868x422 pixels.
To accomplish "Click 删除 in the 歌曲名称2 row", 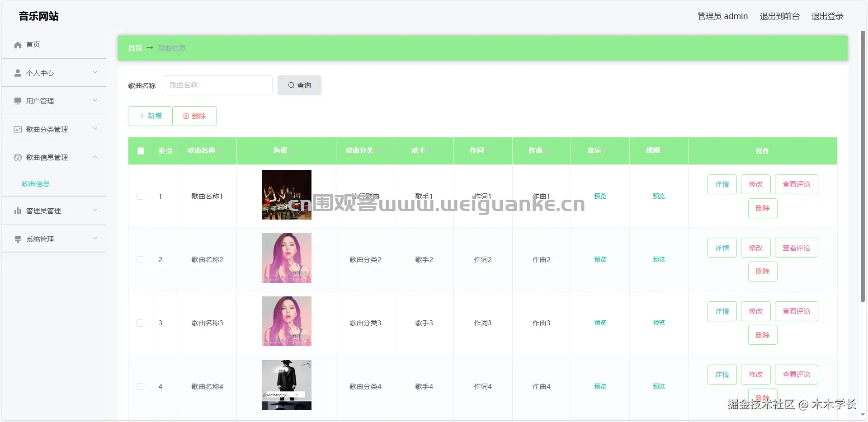I will pyautogui.click(x=763, y=272).
